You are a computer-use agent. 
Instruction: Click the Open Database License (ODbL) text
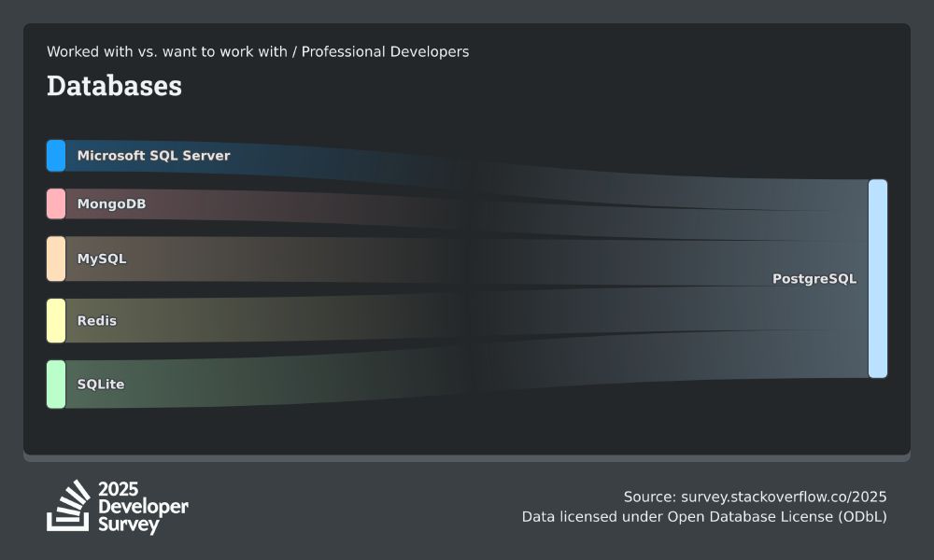point(777,516)
